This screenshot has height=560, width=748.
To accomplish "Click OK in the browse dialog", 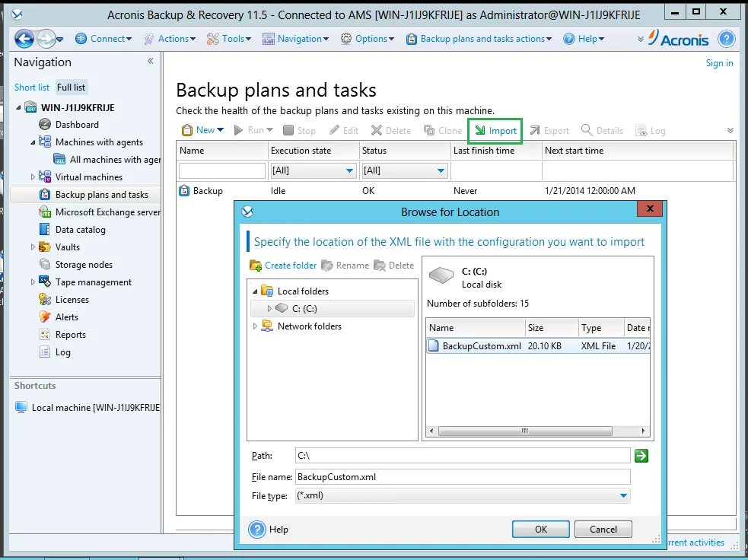I will (540, 529).
